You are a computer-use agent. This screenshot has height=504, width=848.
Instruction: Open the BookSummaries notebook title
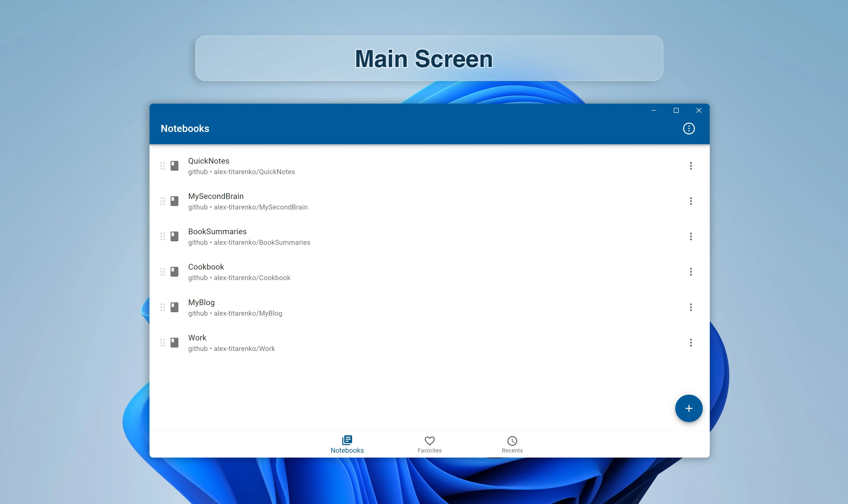(217, 232)
